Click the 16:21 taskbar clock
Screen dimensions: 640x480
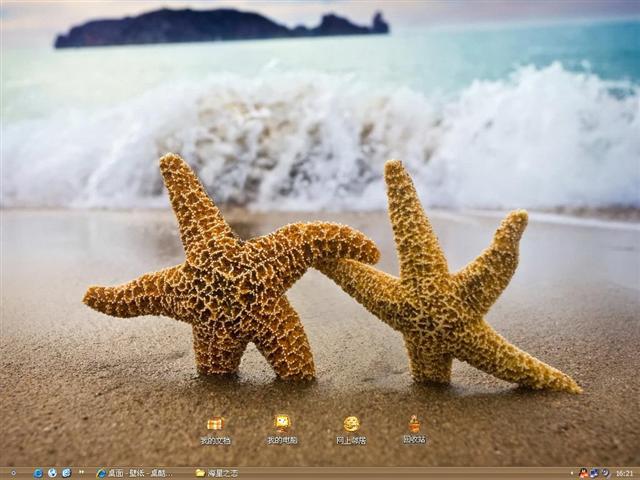click(x=624, y=473)
